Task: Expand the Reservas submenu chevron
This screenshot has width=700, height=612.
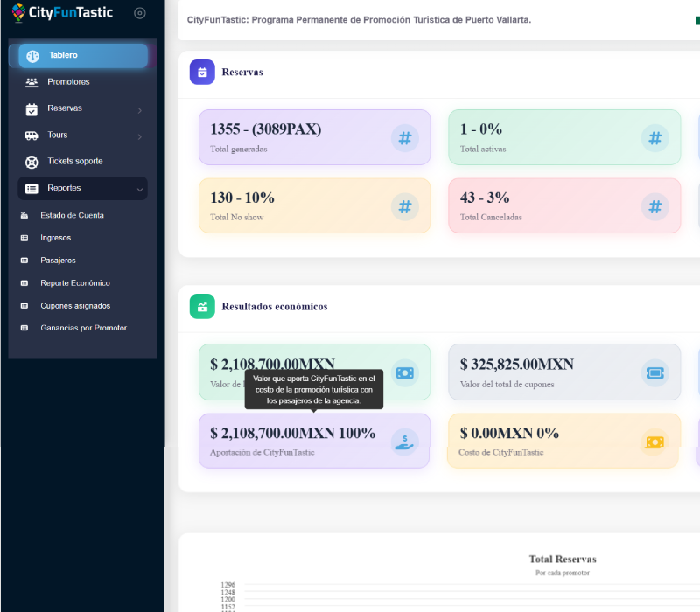Action: [x=140, y=110]
